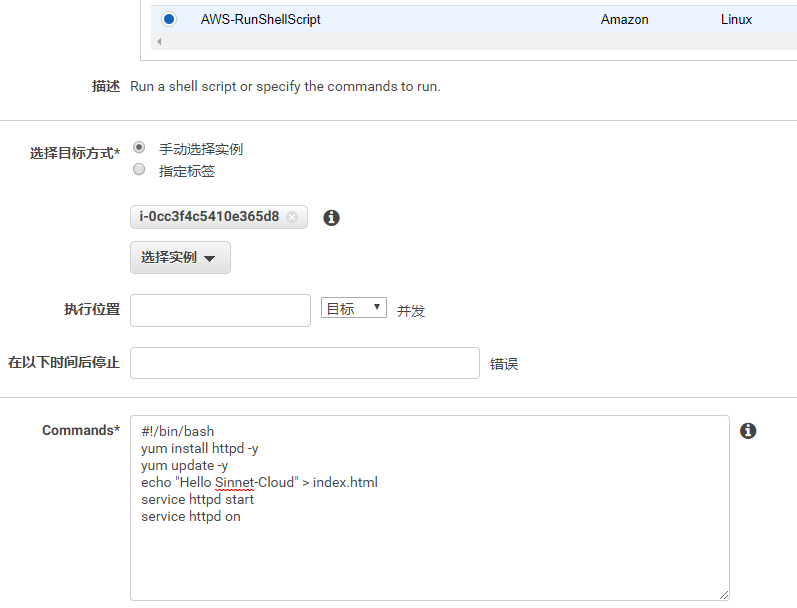Click the left scroll arrow below the document list
Image resolution: width=797 pixels, height=608 pixels.
[x=159, y=42]
